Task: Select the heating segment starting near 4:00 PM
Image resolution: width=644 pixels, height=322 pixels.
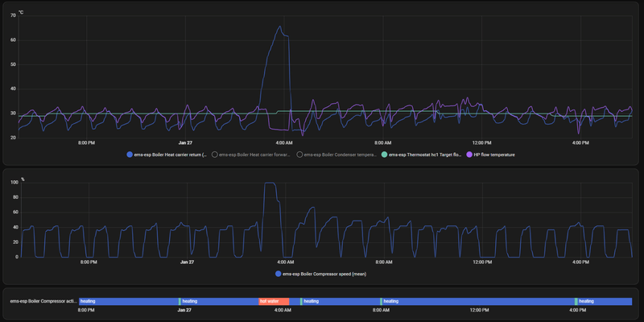Action: tap(605, 301)
